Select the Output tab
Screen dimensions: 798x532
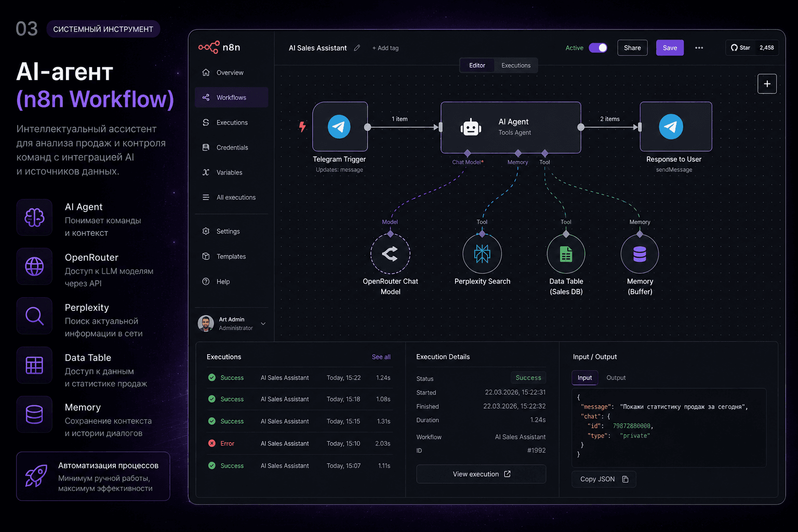click(616, 378)
